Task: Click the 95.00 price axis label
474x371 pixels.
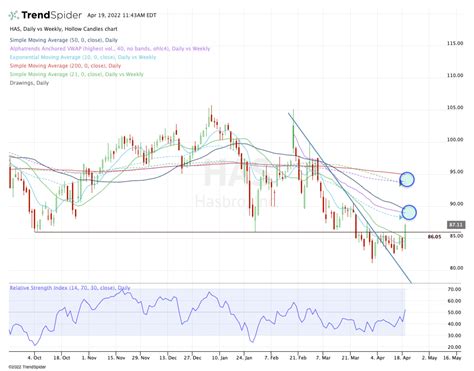Action: pos(456,172)
